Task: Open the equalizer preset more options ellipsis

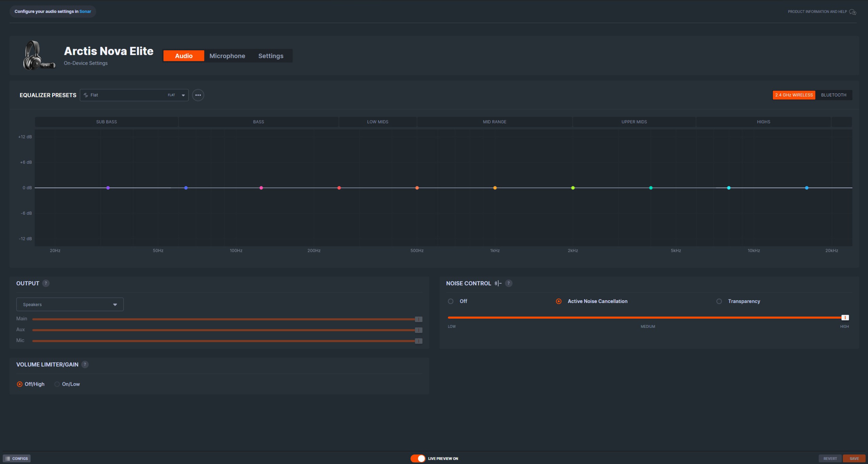Action: (198, 95)
